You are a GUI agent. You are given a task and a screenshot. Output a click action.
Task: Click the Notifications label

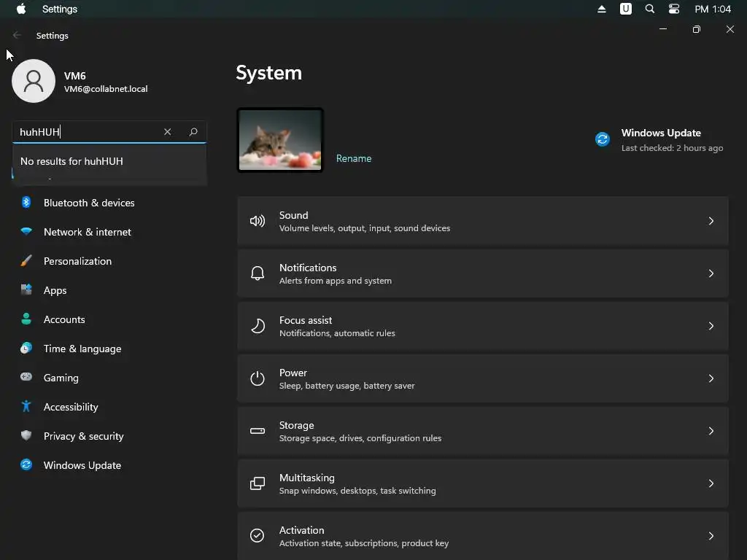pyautogui.click(x=308, y=268)
